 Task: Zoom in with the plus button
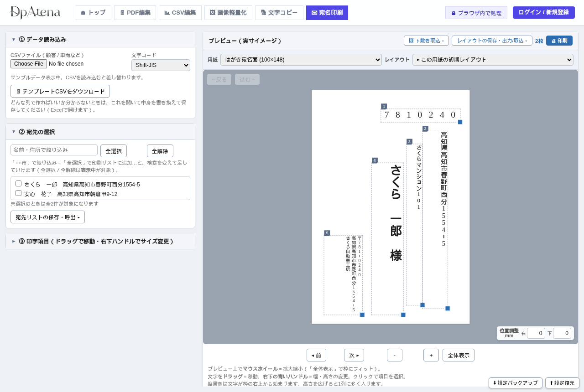(x=431, y=355)
